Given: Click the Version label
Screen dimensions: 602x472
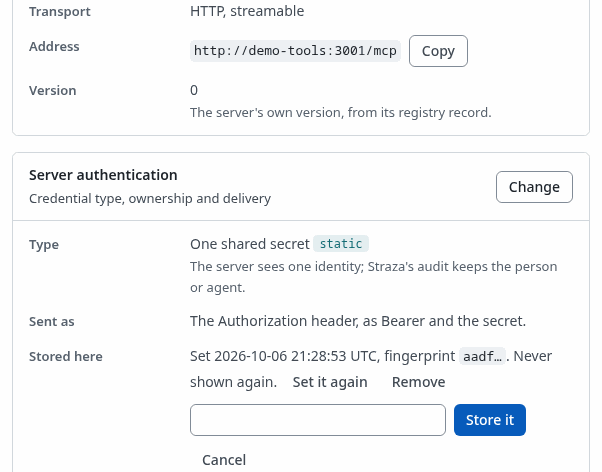Looking at the screenshot, I should pyautogui.click(x=53, y=91).
